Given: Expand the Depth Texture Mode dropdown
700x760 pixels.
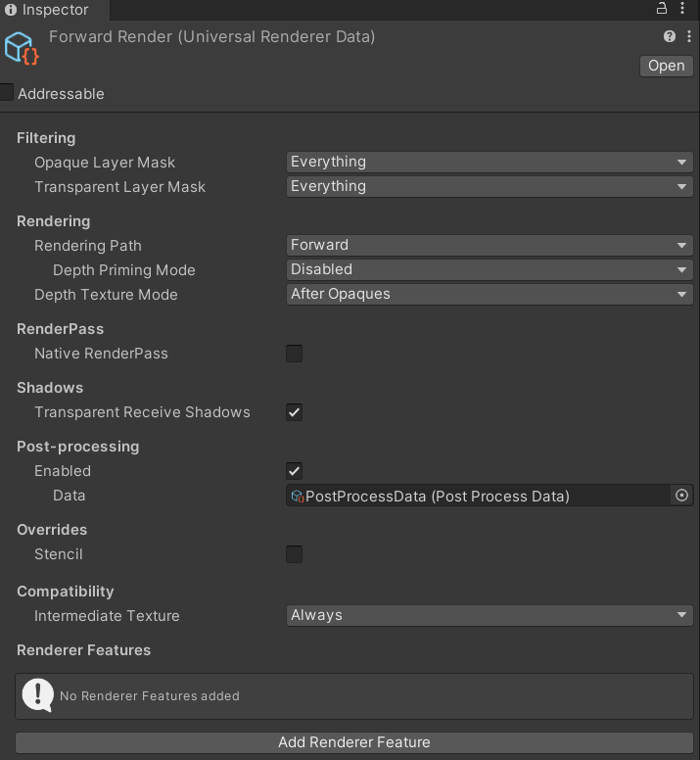Looking at the screenshot, I should (490, 295).
